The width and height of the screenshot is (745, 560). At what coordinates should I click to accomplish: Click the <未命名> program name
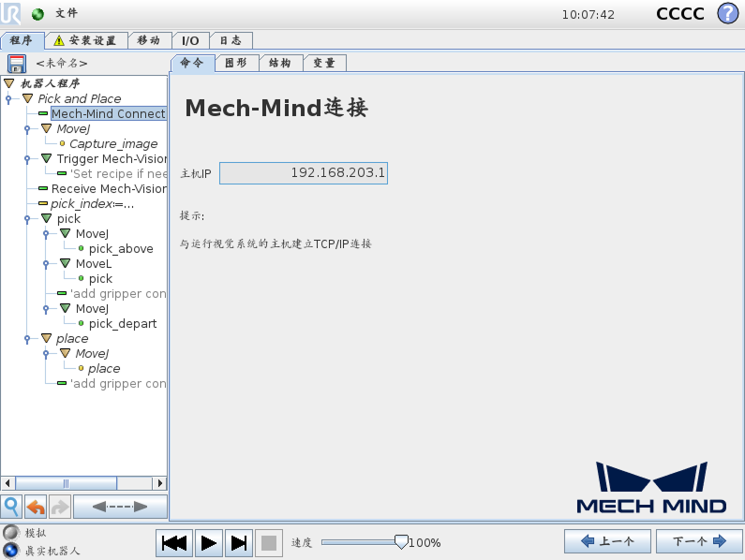tap(62, 63)
